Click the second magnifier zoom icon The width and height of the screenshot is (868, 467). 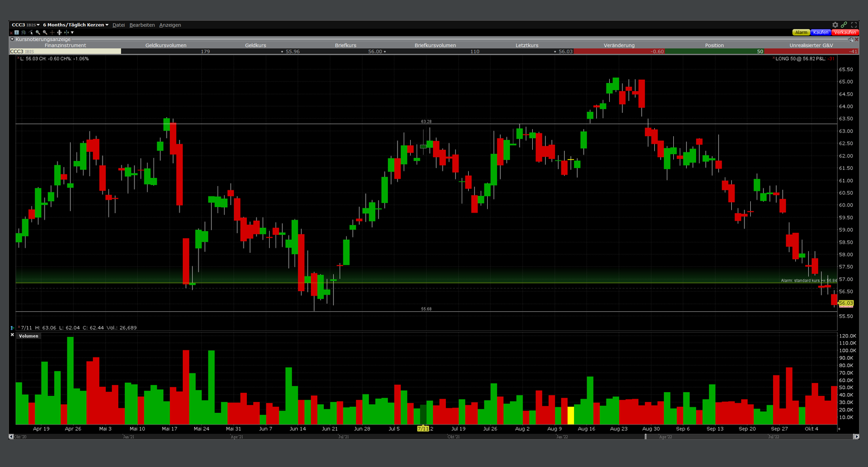tap(45, 33)
